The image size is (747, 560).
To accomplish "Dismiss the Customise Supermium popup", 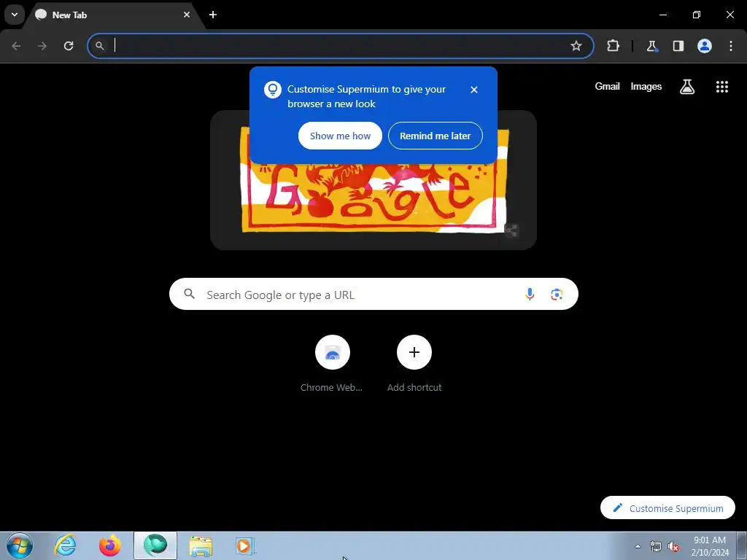I will tap(474, 90).
